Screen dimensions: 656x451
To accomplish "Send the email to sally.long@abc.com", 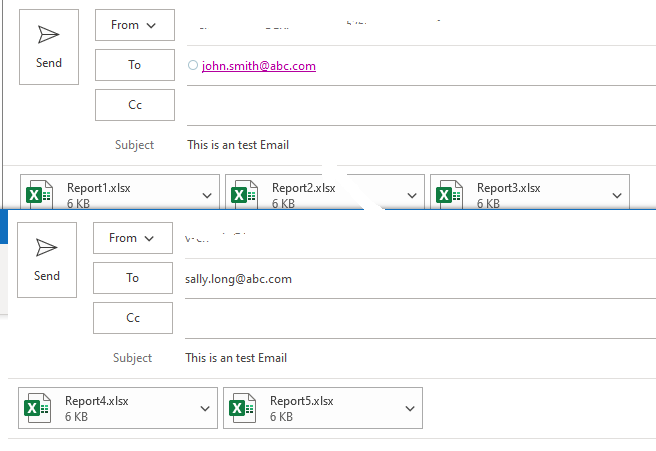I will (47, 260).
